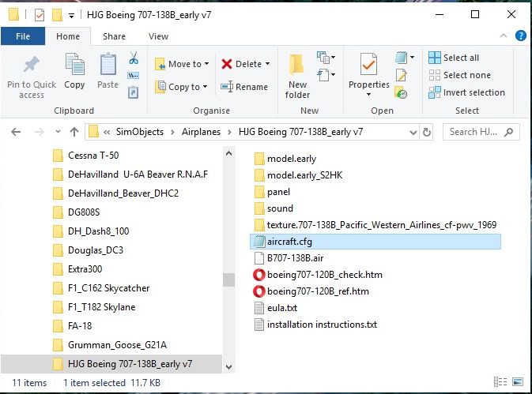Click the Pin to Quick access icon
532x394 pixels.
[x=31, y=64]
